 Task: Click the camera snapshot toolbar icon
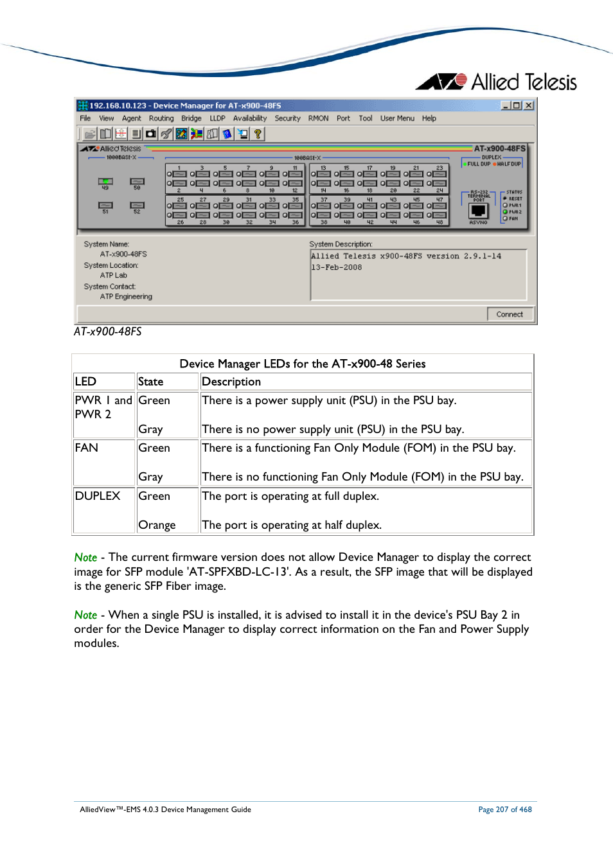click(151, 134)
